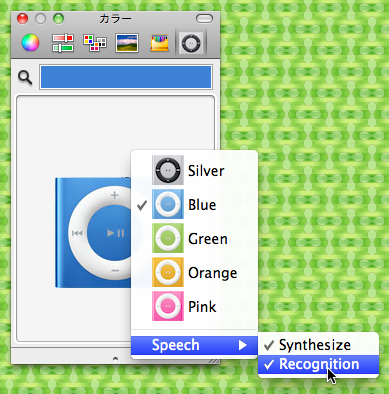Open the color palettes picker

(x=95, y=43)
